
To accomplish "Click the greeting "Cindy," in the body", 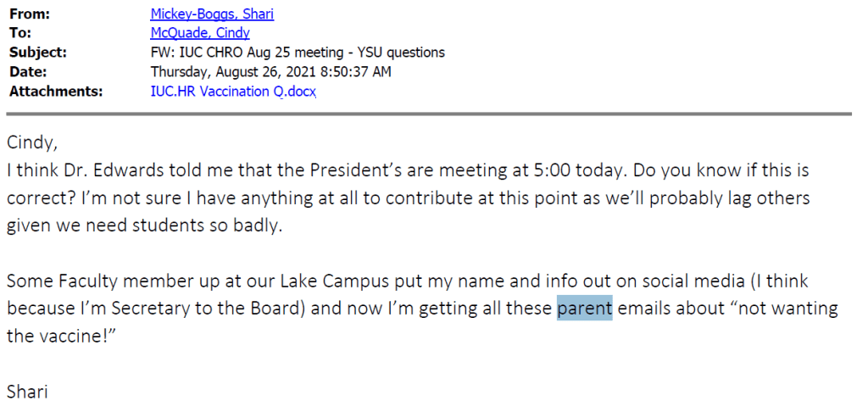I will 32,142.
